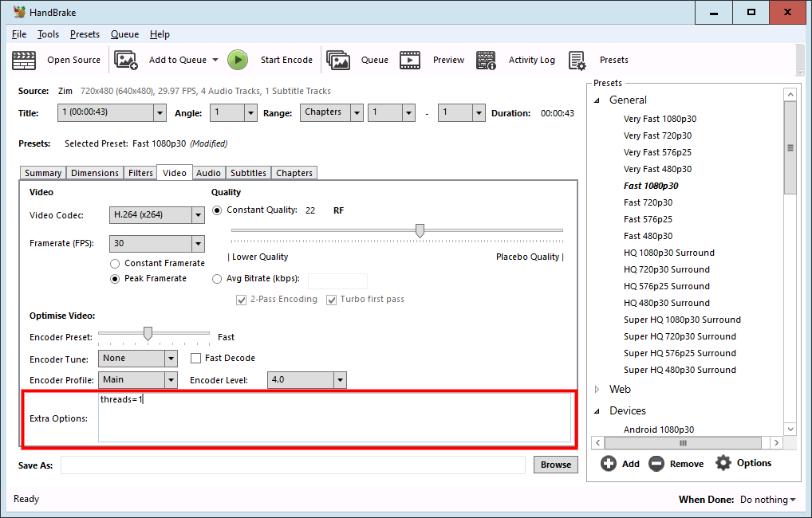Click the Preview film frame icon
This screenshot has width=812, height=518.
pyautogui.click(x=410, y=60)
